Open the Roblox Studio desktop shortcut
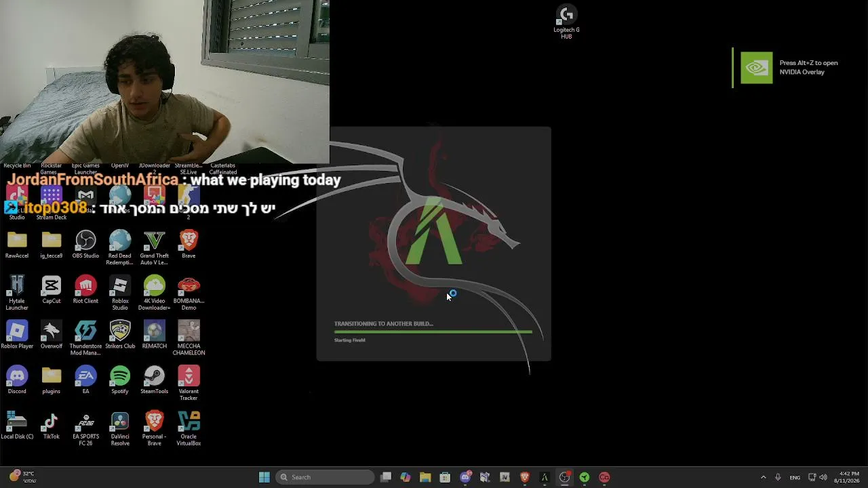This screenshot has height=488, width=868. [120, 293]
